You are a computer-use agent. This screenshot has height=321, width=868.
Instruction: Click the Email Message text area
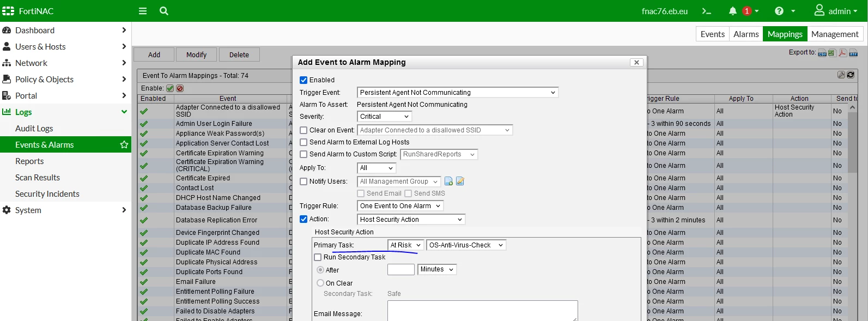pyautogui.click(x=483, y=311)
